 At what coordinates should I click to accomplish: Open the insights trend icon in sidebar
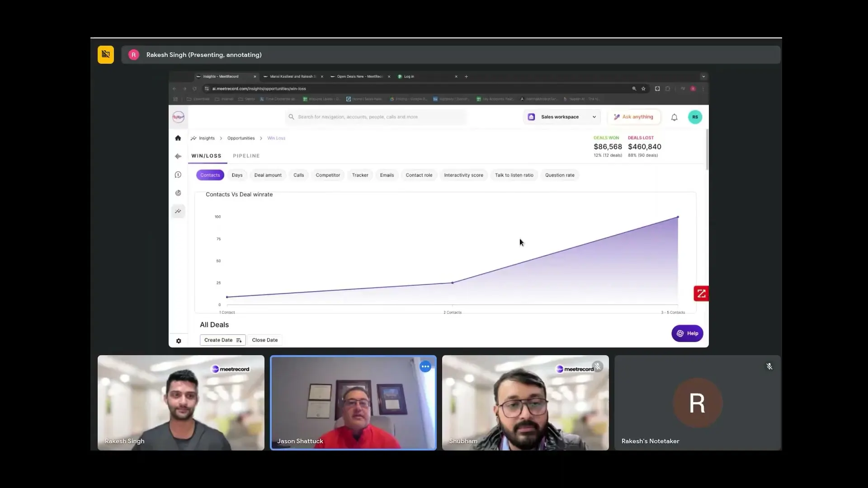178,211
